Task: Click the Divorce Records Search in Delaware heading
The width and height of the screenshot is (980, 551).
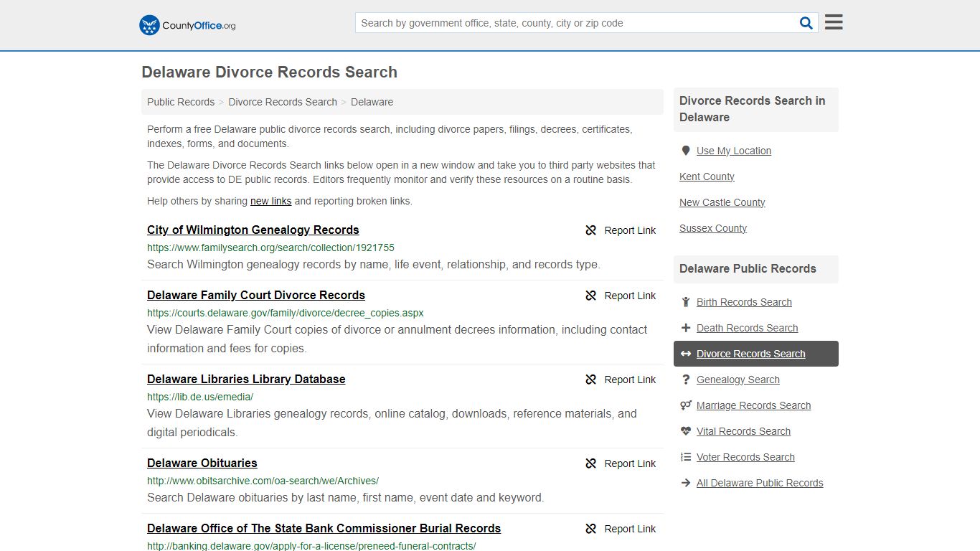Action: 752,109
